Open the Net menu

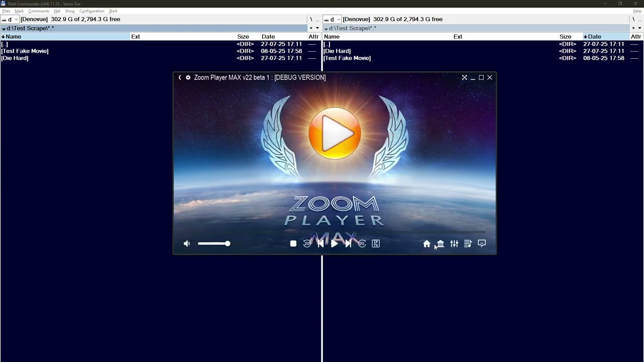[57, 11]
